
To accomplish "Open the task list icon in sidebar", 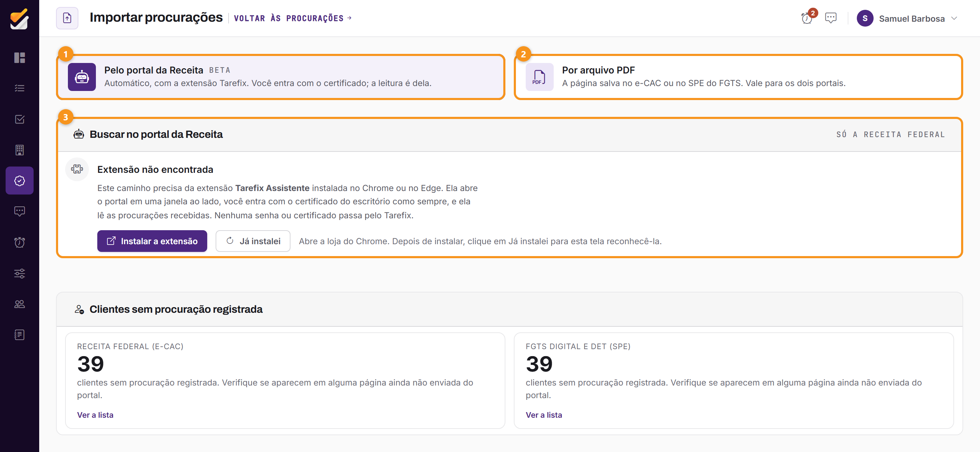I will coord(19,88).
